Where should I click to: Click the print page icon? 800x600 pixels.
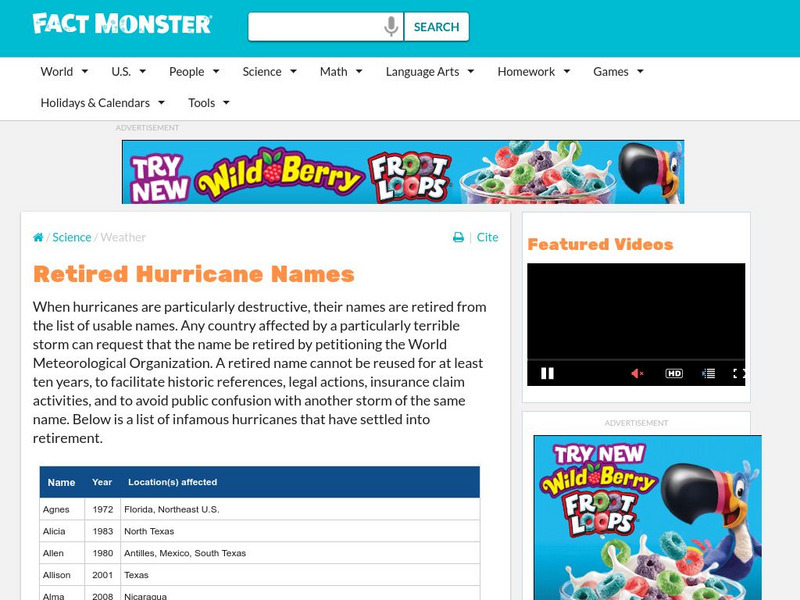tap(458, 237)
